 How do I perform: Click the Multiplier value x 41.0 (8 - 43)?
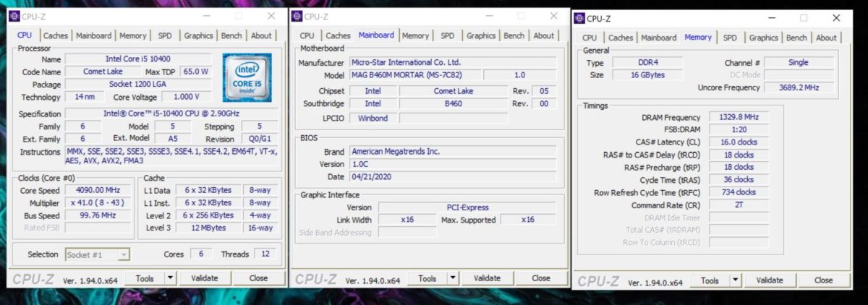pos(98,203)
